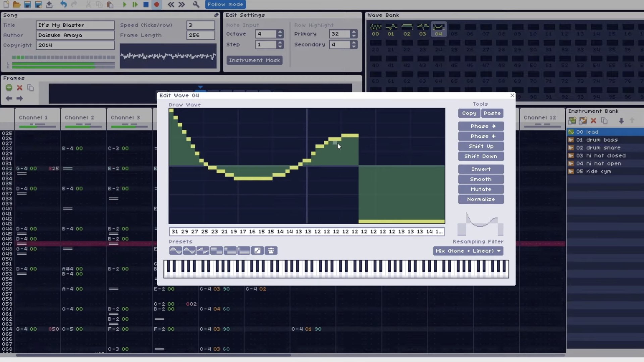The height and width of the screenshot is (362, 644).
Task: Select the 01 drum bass instrument
Action: click(x=597, y=140)
